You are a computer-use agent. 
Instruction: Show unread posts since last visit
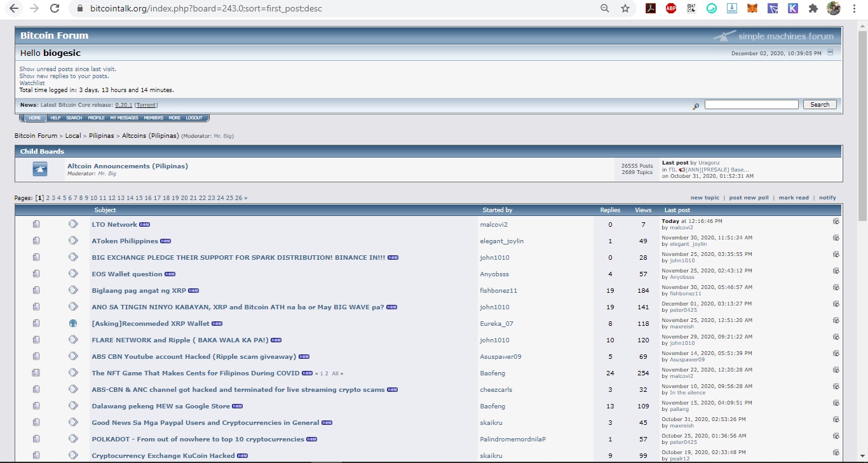(68, 69)
